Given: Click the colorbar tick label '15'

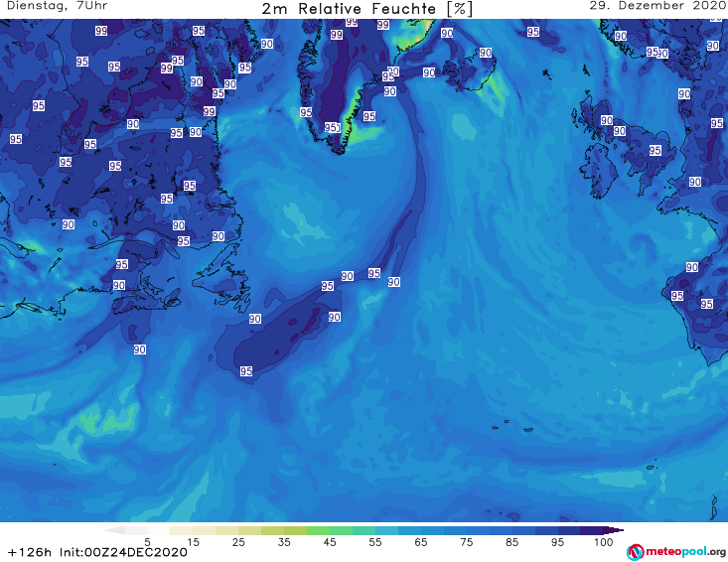Looking at the screenshot, I should [193, 542].
